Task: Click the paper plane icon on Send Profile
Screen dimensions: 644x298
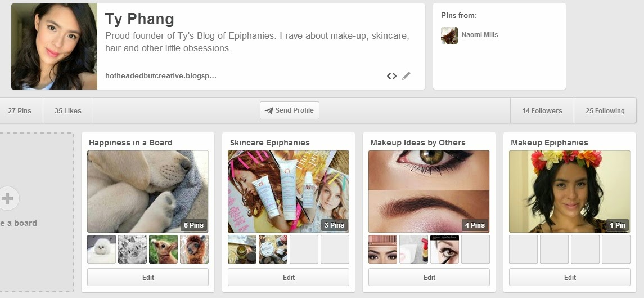Action: pyautogui.click(x=269, y=110)
